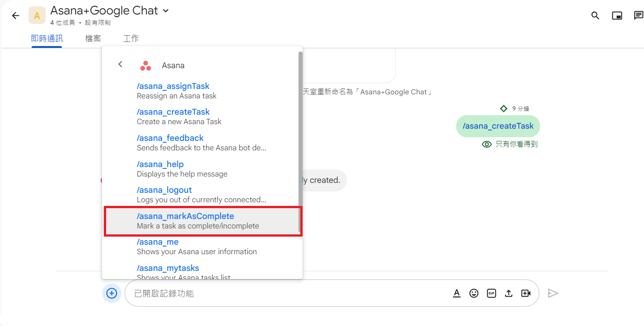The image size is (644, 326).
Task: Focus the 已開啟記錄功能 message input
Action: [x=289, y=293]
